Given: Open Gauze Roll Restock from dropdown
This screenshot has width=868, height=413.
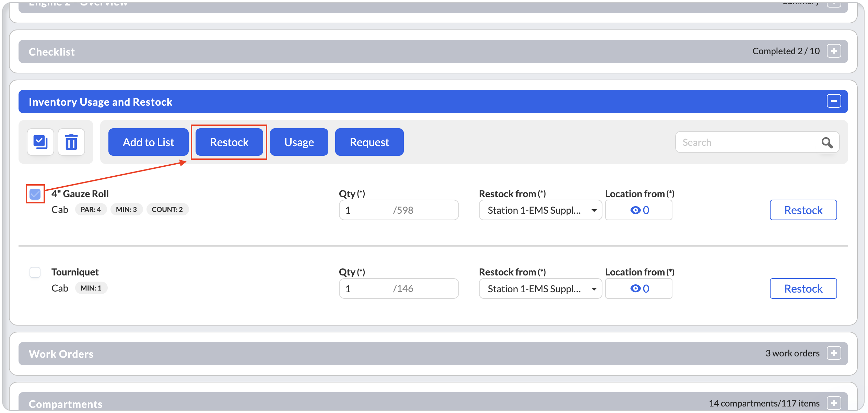Looking at the screenshot, I should (540, 210).
